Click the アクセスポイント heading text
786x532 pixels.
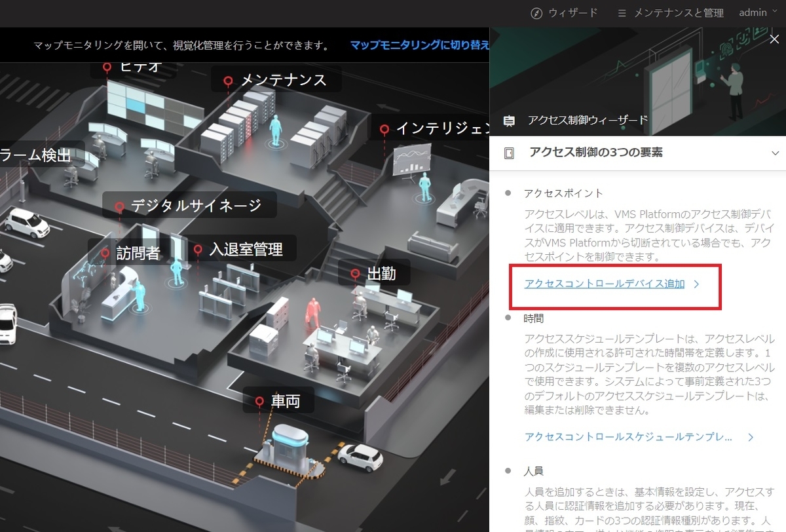tap(563, 193)
